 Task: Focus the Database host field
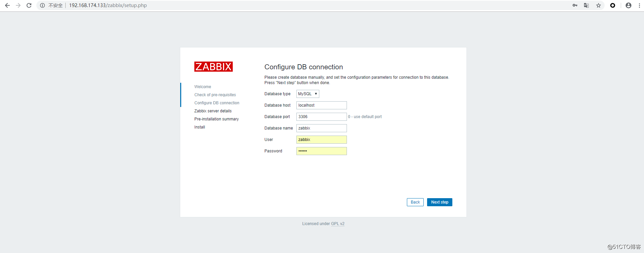click(x=322, y=105)
